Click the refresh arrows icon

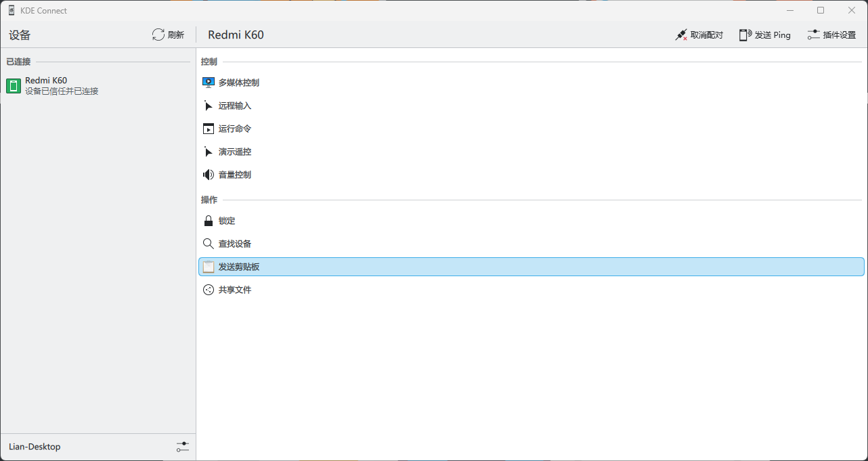pos(158,35)
